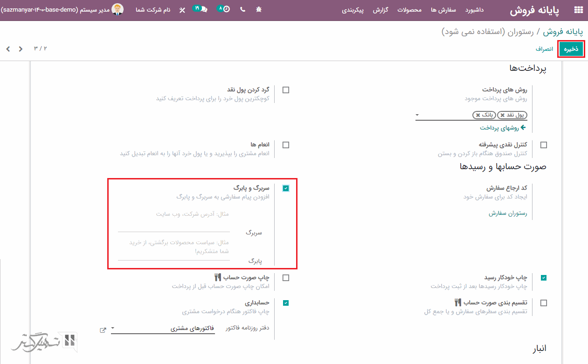Open the chat conversations icon
Image resolution: width=588 pixels, height=364 pixels.
[201, 9]
